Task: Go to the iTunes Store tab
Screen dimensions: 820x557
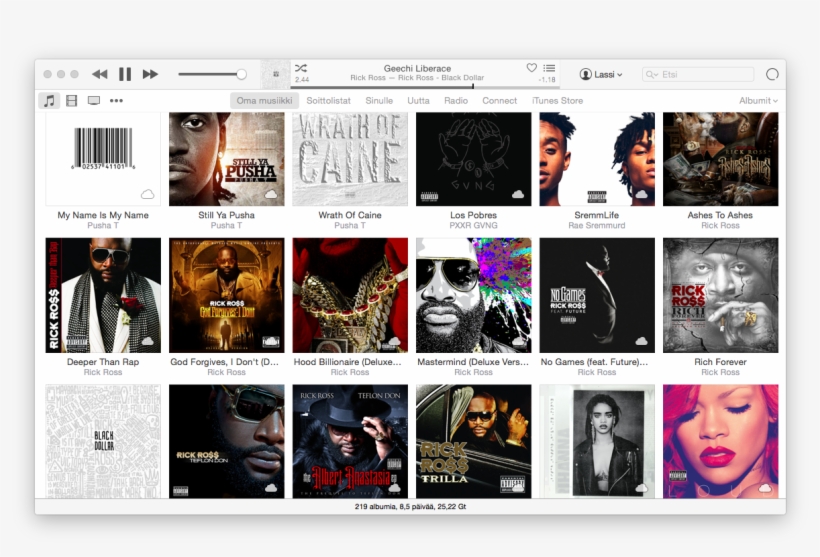Action: tap(557, 100)
